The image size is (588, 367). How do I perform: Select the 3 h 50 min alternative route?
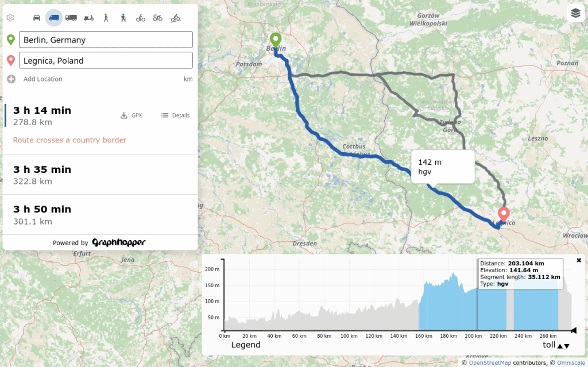(x=100, y=215)
